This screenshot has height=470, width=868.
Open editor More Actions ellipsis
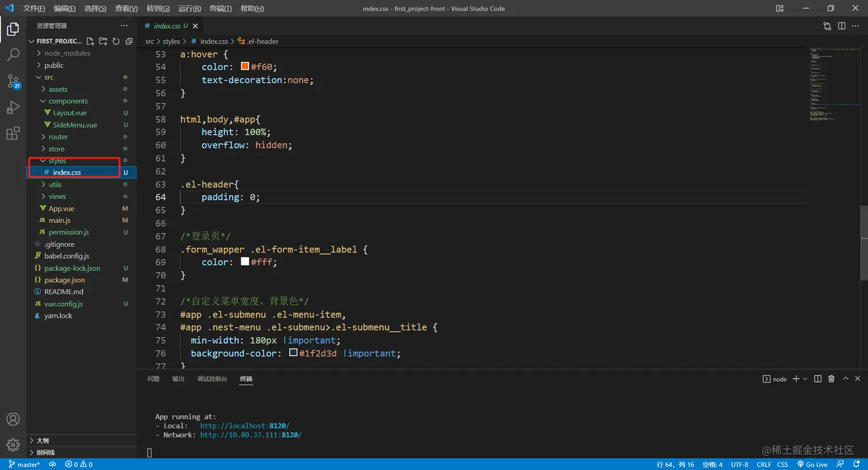(x=855, y=26)
